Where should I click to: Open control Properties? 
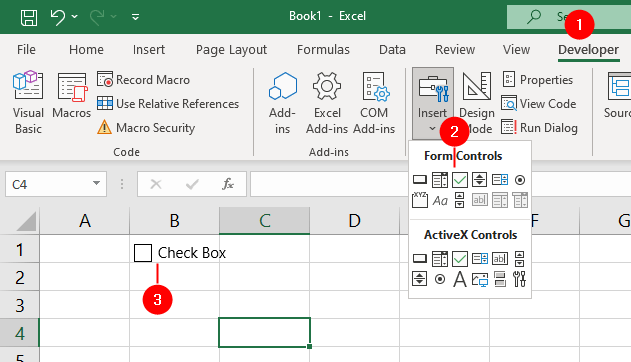pos(537,80)
